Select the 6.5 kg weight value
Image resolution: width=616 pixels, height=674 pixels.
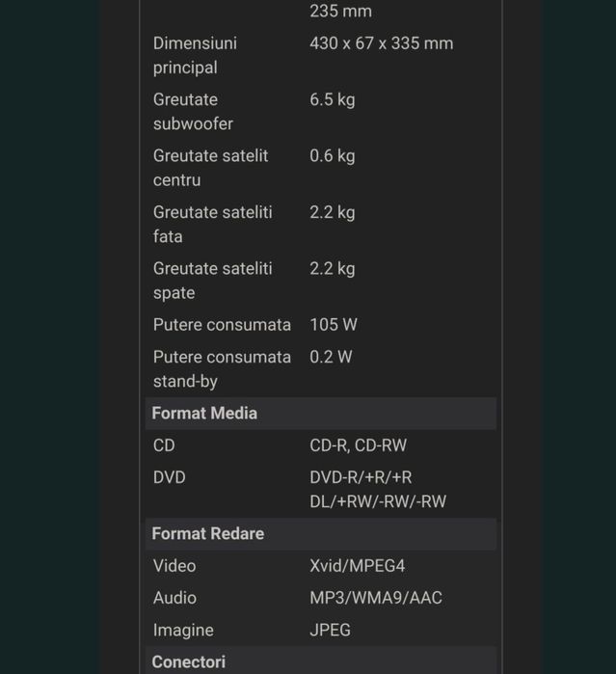coord(332,99)
